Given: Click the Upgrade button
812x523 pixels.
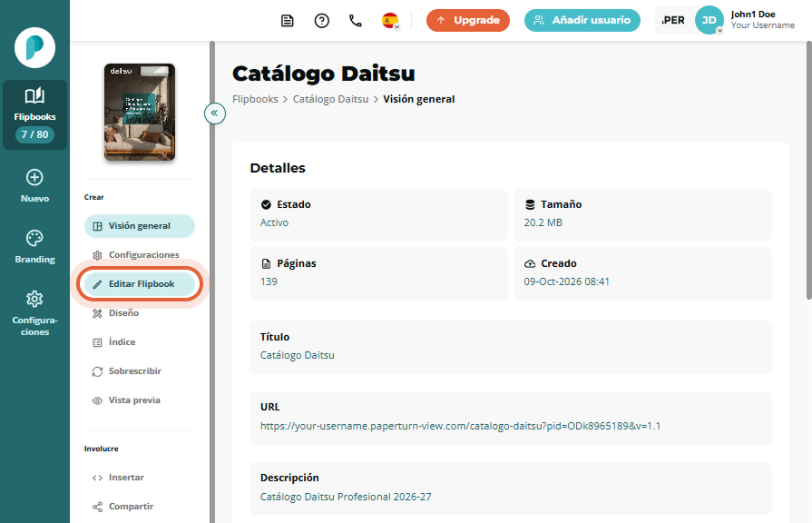Looking at the screenshot, I should [x=467, y=20].
